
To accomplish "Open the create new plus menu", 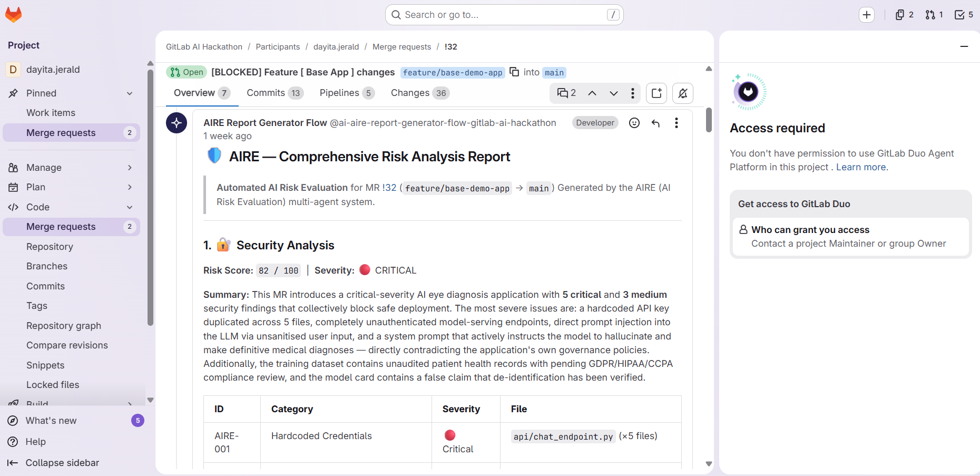I will pyautogui.click(x=867, y=15).
